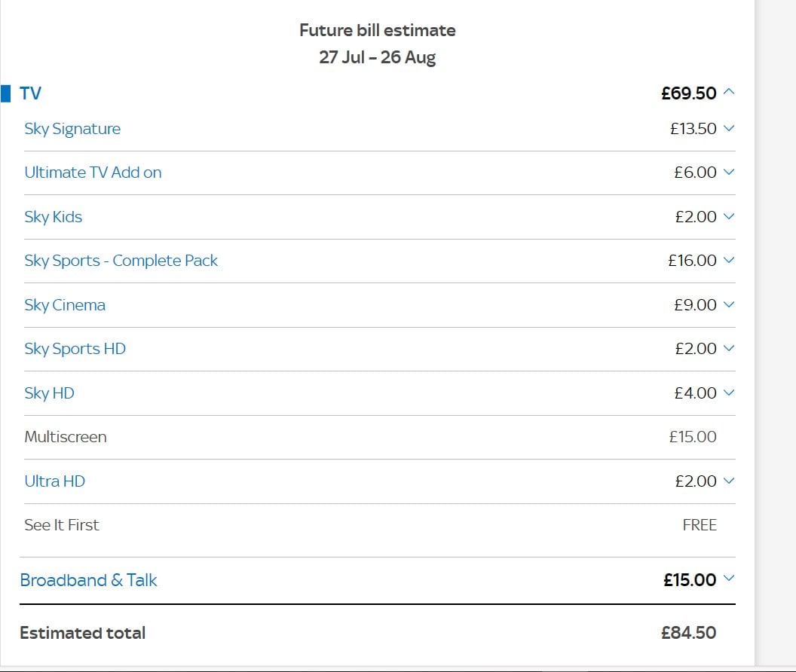Expand Sky Signature price details chevron
This screenshot has width=796, height=672.
729,128
